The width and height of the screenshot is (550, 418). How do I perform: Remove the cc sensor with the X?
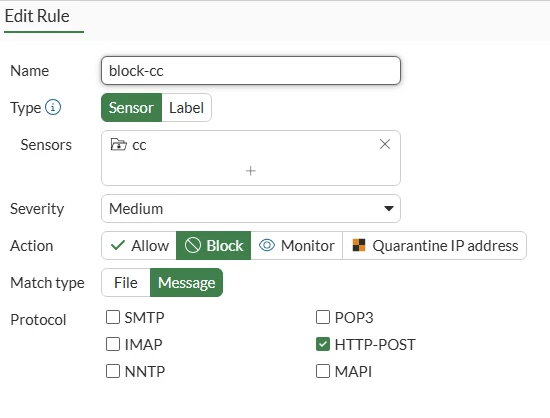385,144
